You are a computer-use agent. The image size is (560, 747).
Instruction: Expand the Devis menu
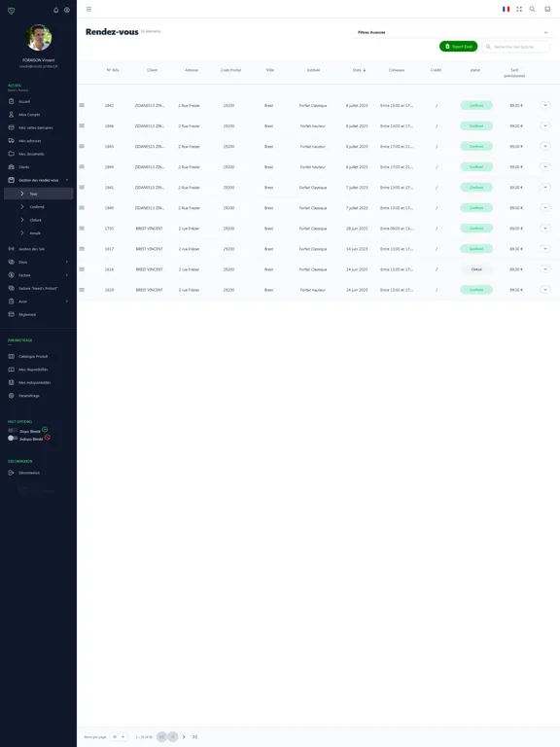(x=38, y=262)
